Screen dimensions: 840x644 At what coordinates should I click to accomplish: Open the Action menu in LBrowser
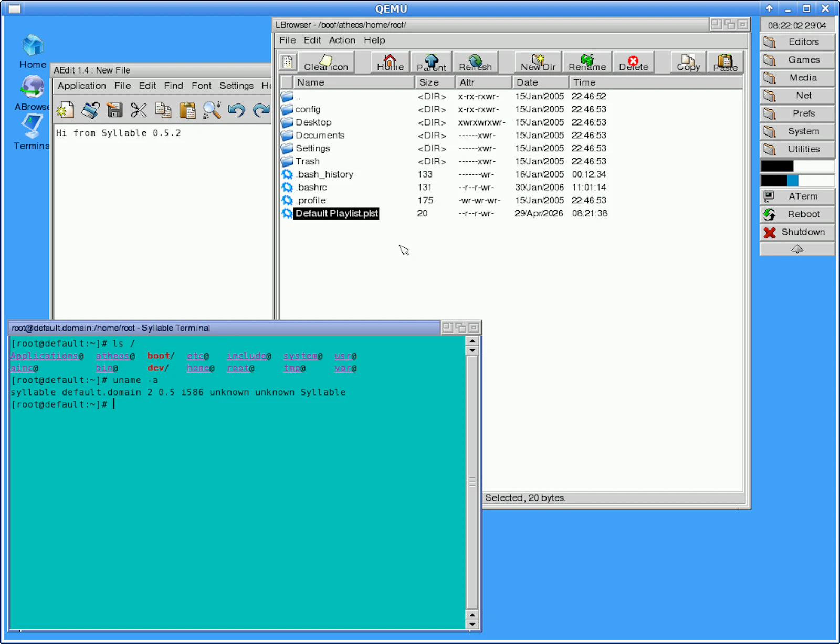[342, 40]
